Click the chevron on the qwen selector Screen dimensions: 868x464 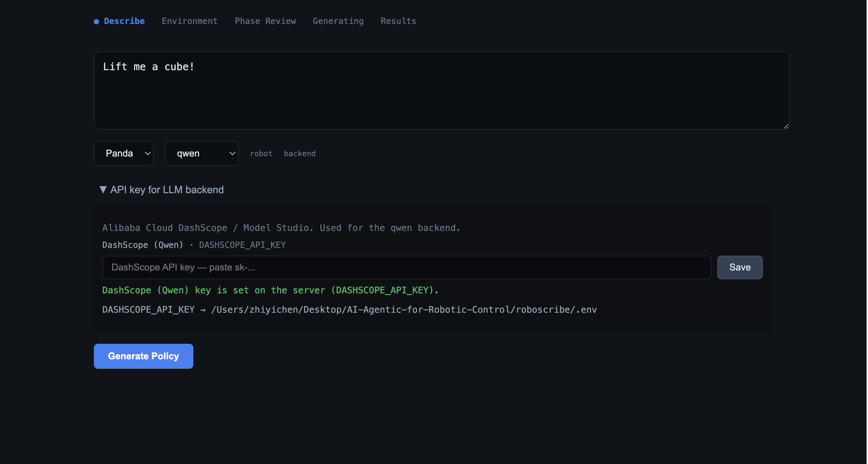[x=232, y=153]
